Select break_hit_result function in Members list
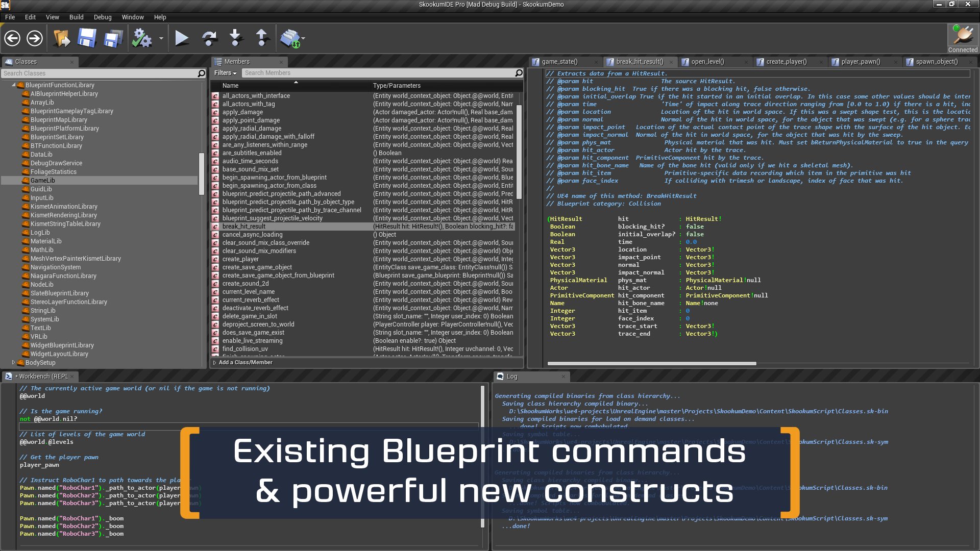Screen dimensions: 980x551 click(x=243, y=227)
